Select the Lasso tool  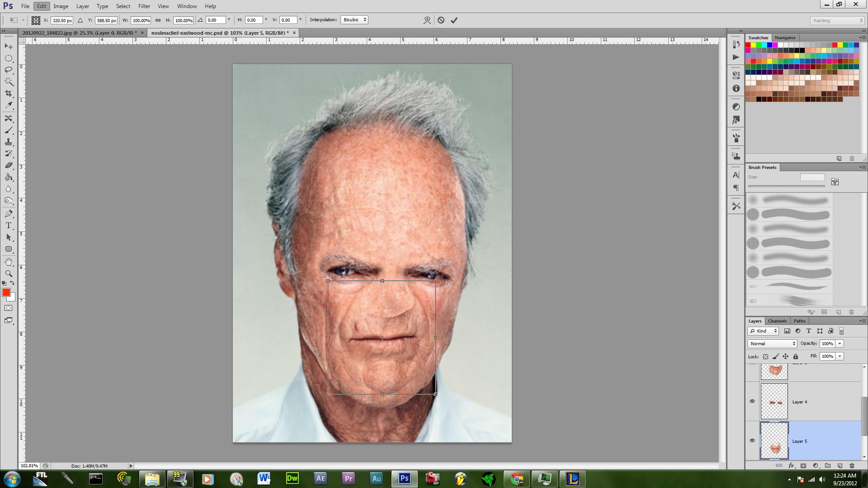pyautogui.click(x=9, y=70)
